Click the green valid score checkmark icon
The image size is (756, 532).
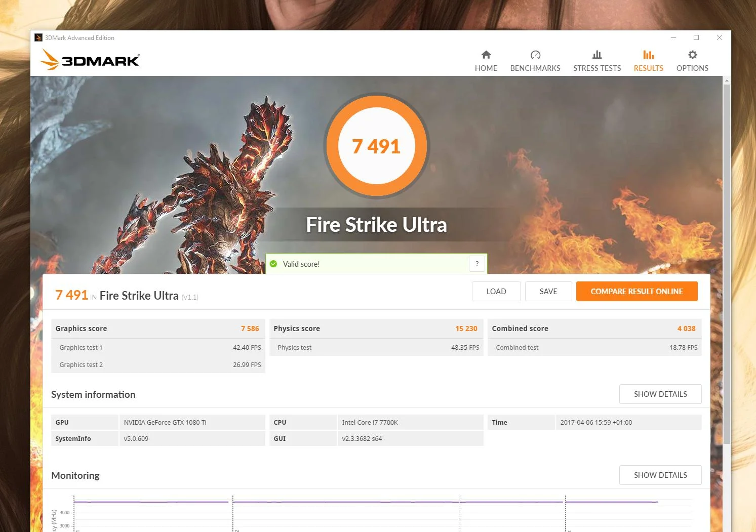pyautogui.click(x=273, y=264)
